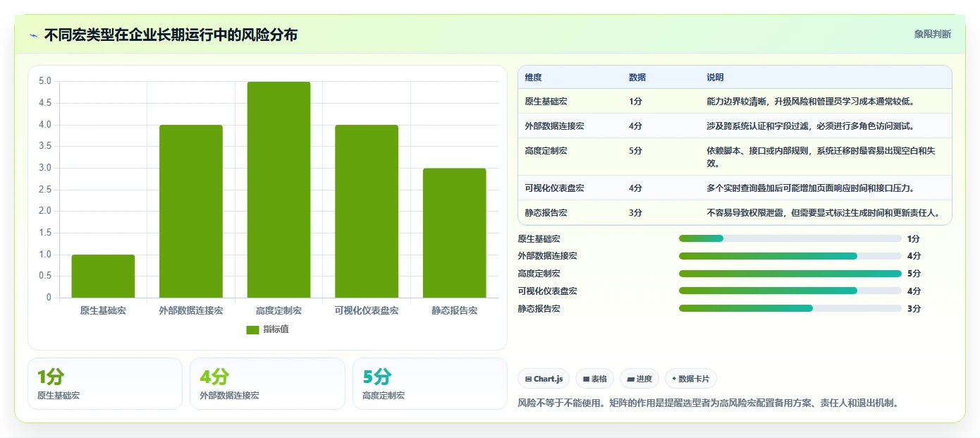Click the 外部数据连接宏 bar in the chart

191,211
